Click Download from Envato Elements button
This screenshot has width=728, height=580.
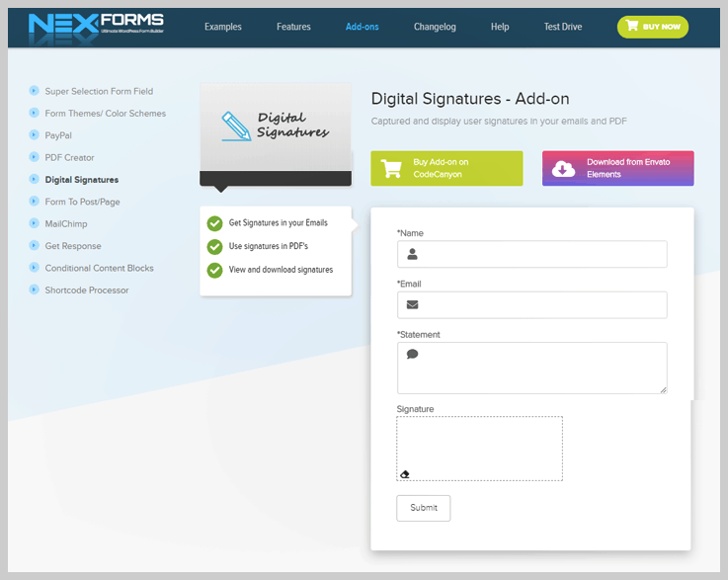tap(618, 169)
